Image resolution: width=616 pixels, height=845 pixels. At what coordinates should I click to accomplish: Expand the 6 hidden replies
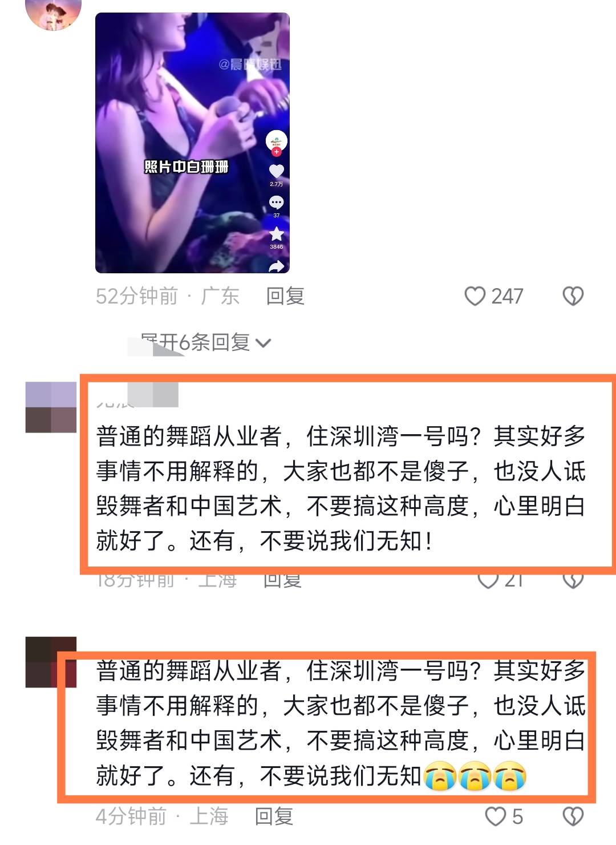coord(205,342)
